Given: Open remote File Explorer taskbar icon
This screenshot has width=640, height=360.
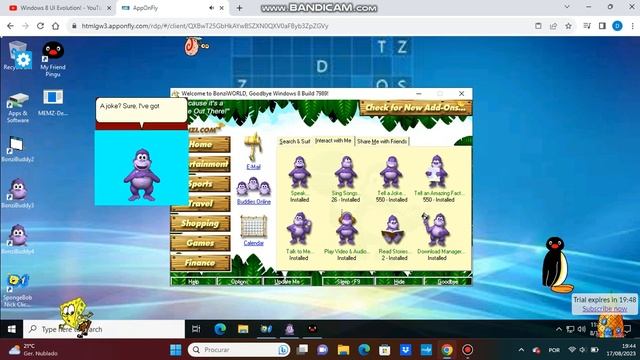Looking at the screenshot, I should tap(243, 329).
